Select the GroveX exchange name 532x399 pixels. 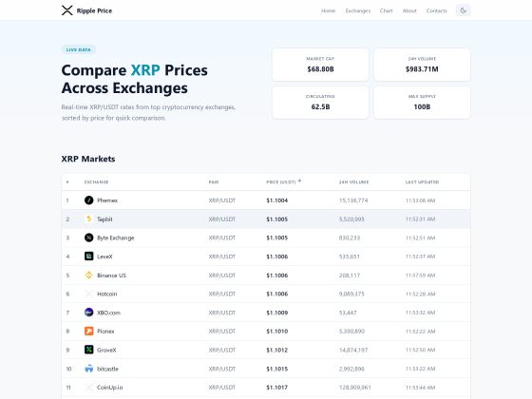coord(106,350)
